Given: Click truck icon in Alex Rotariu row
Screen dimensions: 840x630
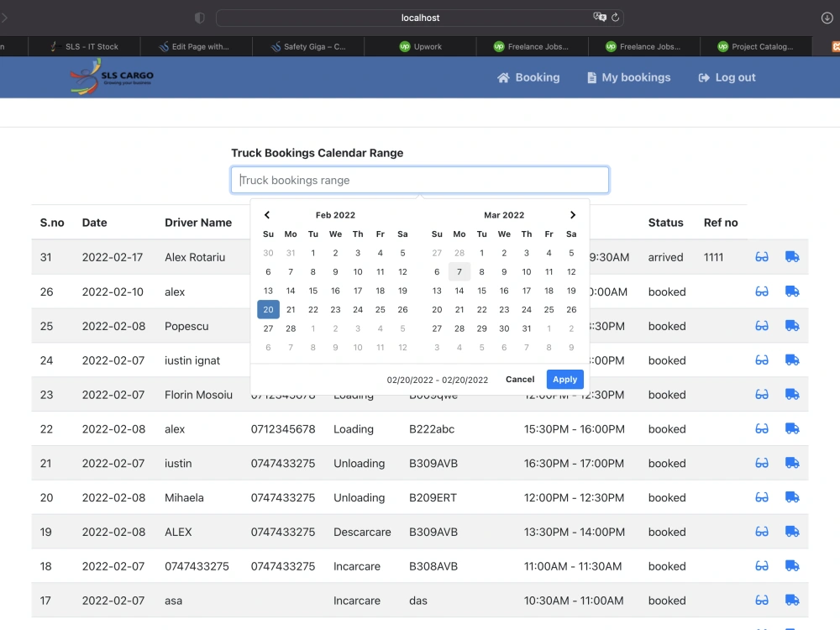Looking at the screenshot, I should pyautogui.click(x=792, y=257).
